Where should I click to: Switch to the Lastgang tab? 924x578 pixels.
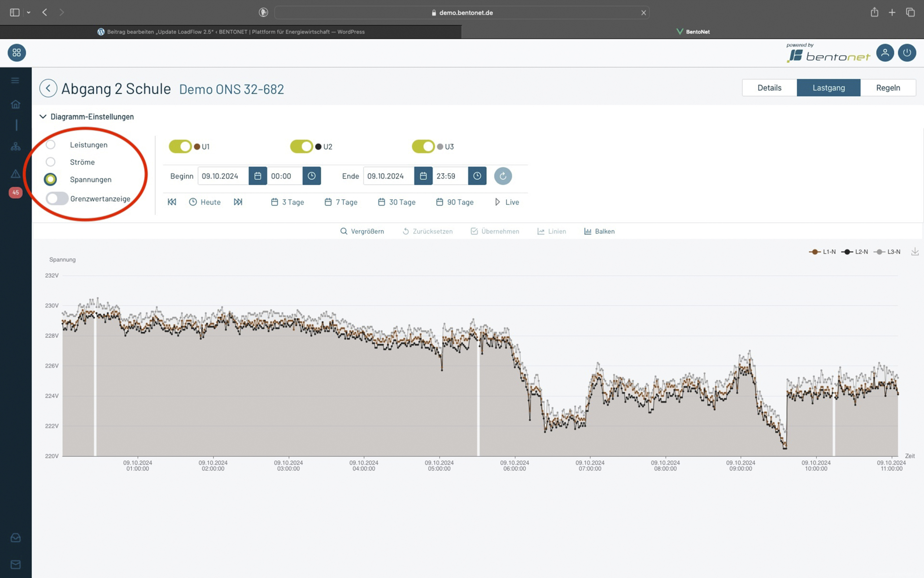point(829,87)
